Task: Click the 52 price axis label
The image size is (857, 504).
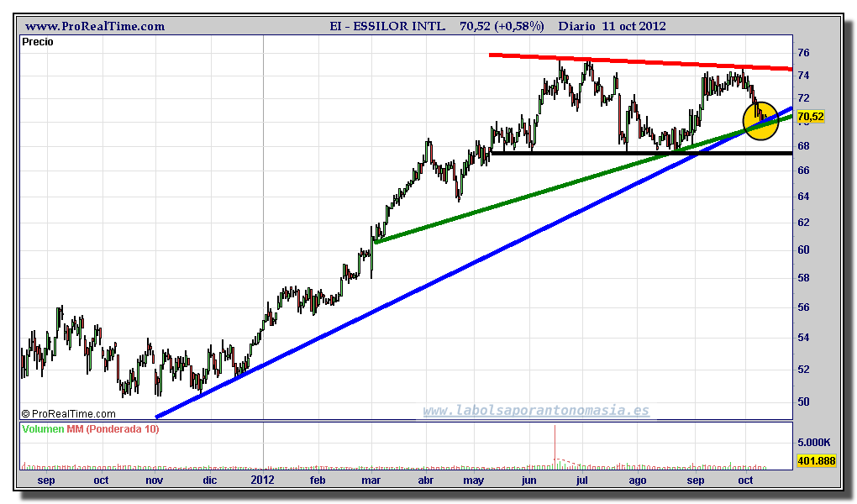Action: [803, 369]
